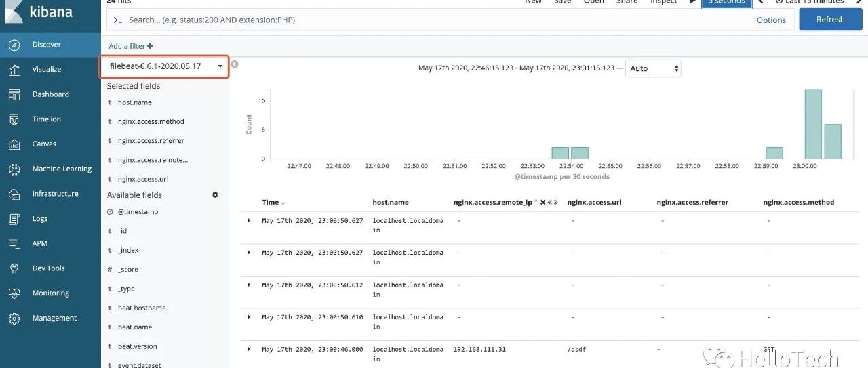Open the Visualize chart icon
This screenshot has width=868, height=368.
14,69
